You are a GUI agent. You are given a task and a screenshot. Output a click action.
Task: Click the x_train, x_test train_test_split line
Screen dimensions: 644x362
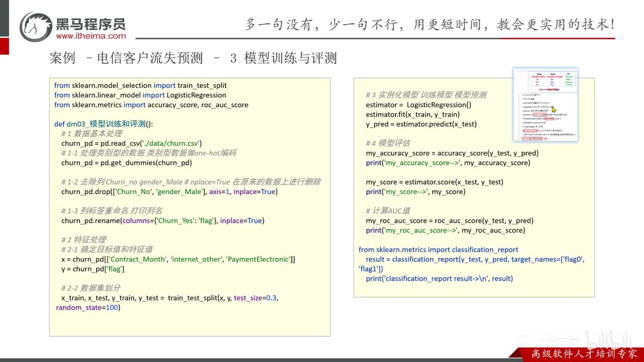[170, 298]
